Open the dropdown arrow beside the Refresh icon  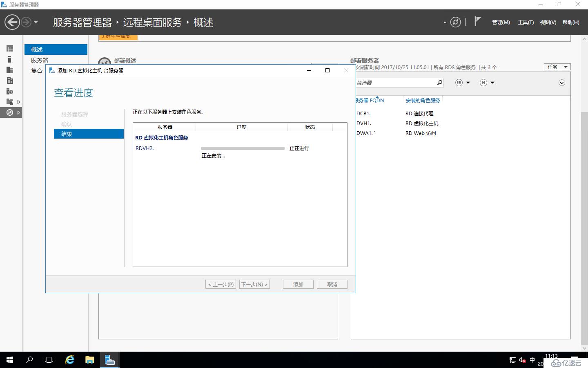pyautogui.click(x=445, y=22)
